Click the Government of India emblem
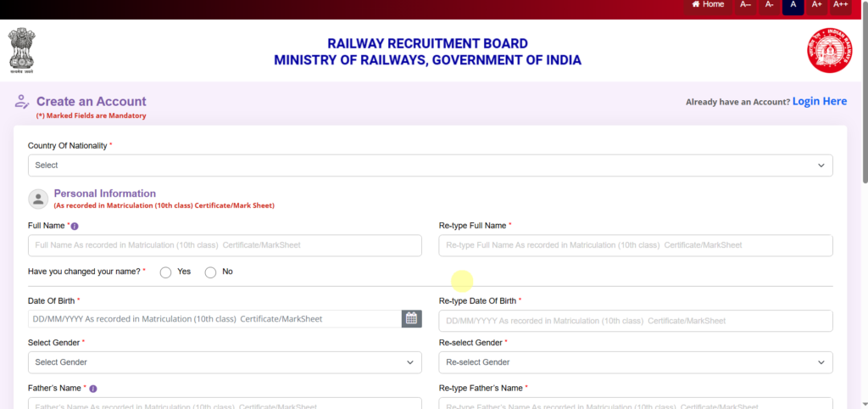868x409 pixels. click(21, 51)
